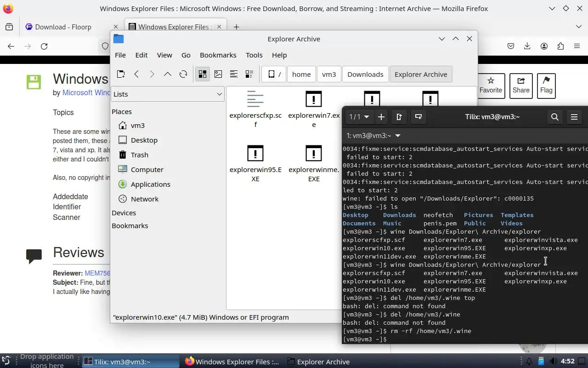Go to 'home' in path bar

(301, 74)
